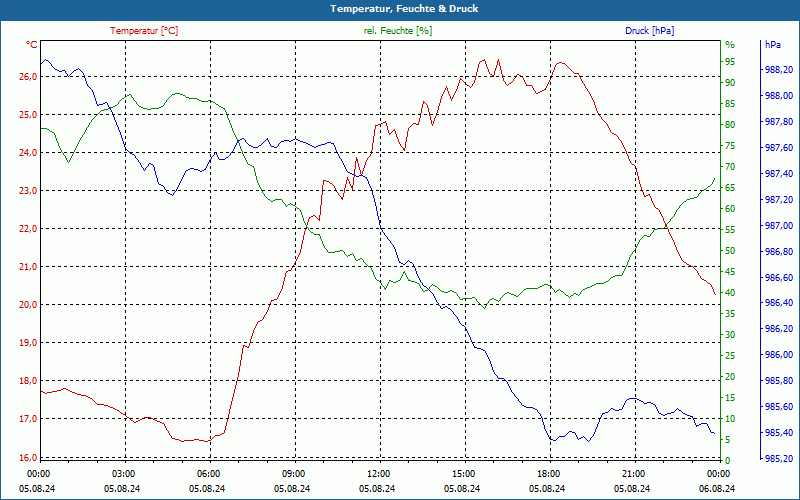The width and height of the screenshot is (800, 500).
Task: Click humidity axis value 60
Action: coord(730,209)
